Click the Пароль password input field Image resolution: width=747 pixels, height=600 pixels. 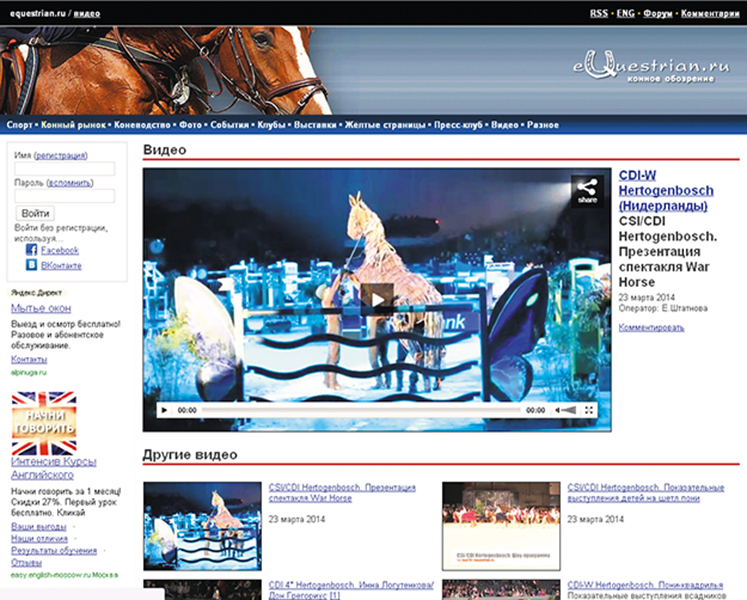tap(65, 196)
